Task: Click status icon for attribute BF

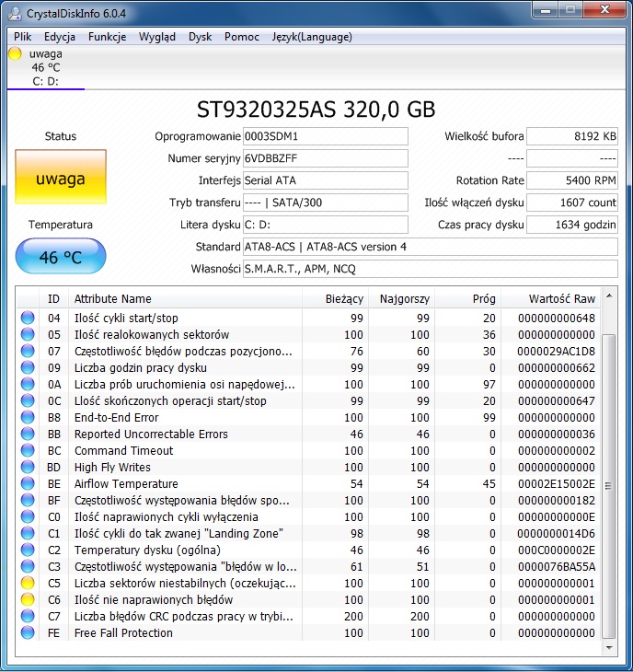Action: pos(28,500)
